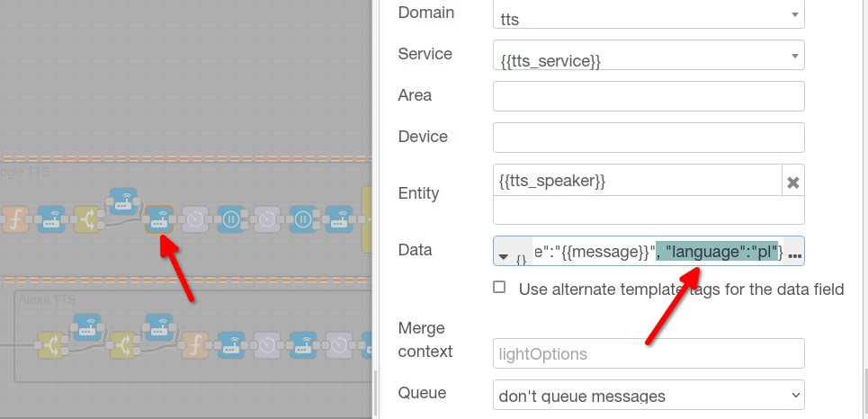The width and height of the screenshot is (868, 419).
Task: Click the "Service" field label
Action: [425, 54]
